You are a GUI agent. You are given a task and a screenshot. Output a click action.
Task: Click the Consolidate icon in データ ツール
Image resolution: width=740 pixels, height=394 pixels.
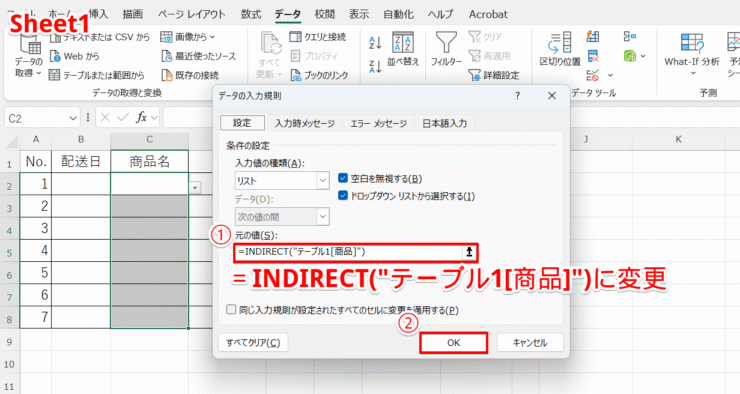630,36
